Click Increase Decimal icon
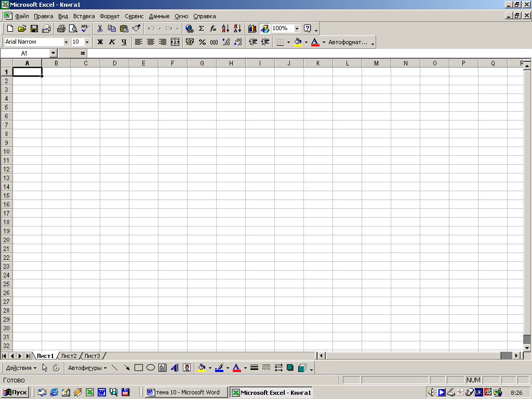 pyautogui.click(x=226, y=42)
